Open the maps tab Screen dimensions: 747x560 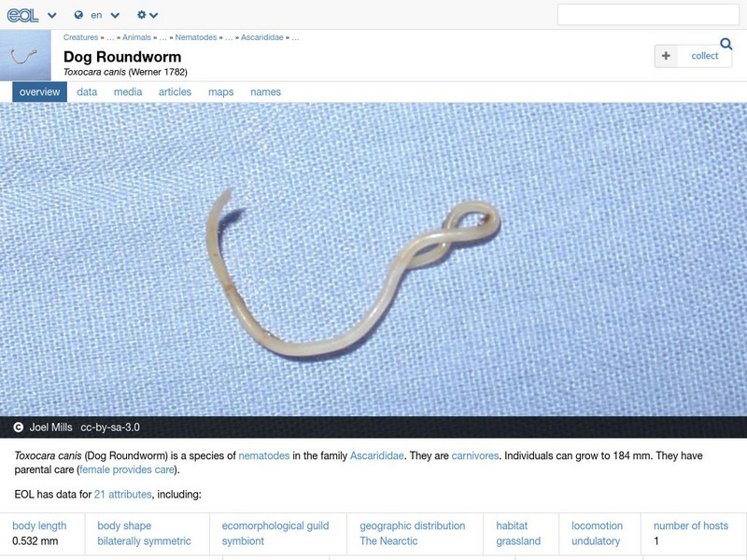click(x=222, y=91)
